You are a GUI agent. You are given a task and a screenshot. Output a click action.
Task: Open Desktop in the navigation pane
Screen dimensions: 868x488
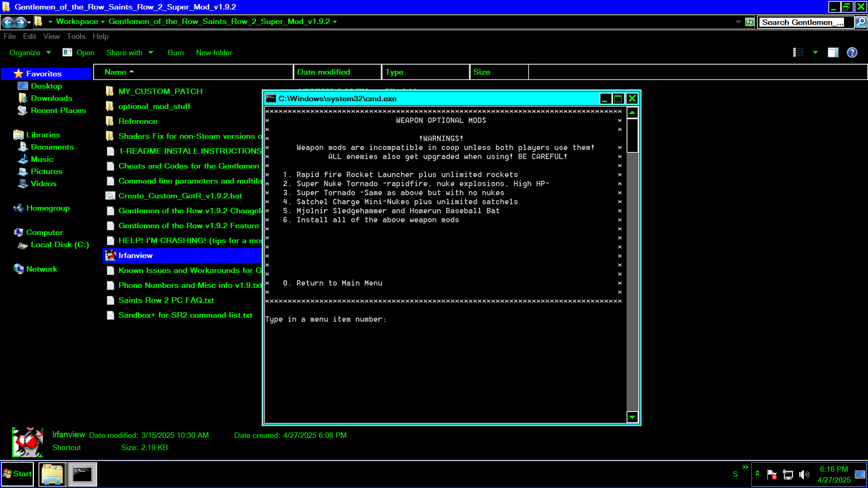click(x=46, y=86)
